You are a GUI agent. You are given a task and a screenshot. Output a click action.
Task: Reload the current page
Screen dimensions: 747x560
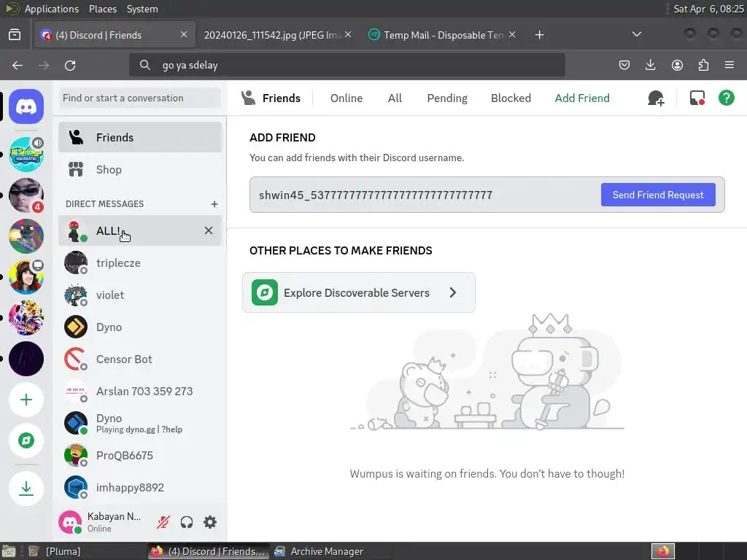tap(70, 65)
